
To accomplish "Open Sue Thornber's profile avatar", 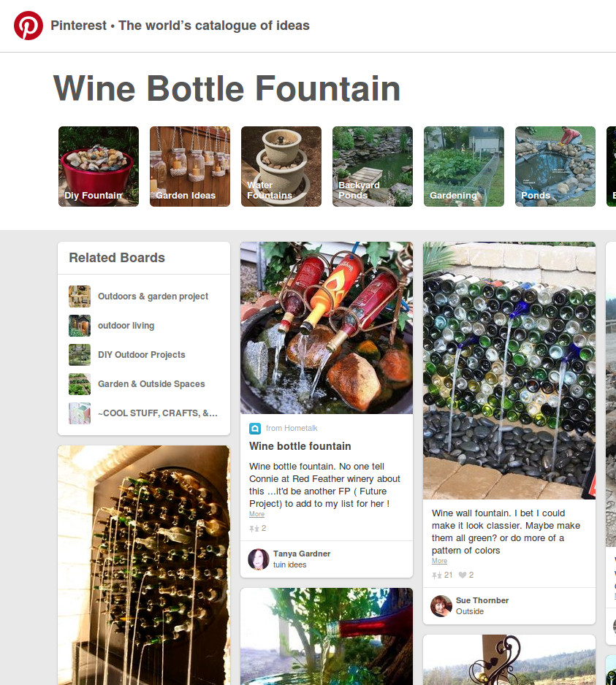I will point(441,605).
